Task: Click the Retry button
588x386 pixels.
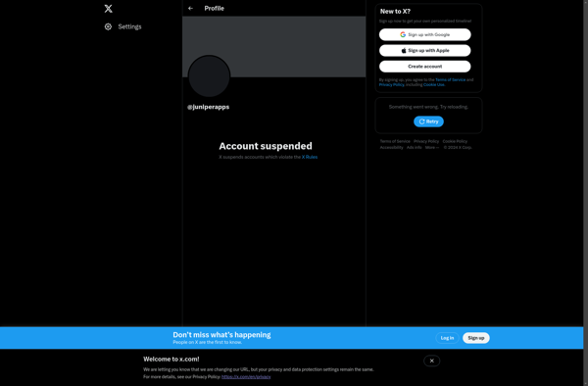Action: [x=428, y=121]
